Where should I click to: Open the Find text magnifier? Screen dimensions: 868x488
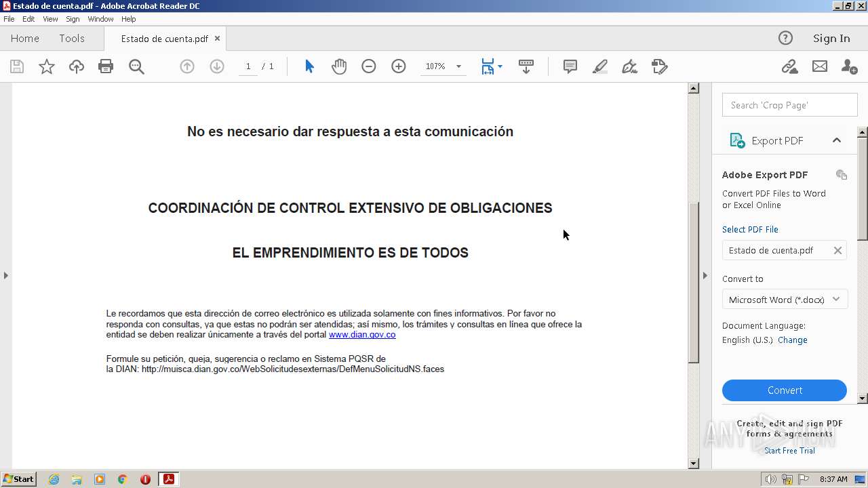tap(136, 66)
